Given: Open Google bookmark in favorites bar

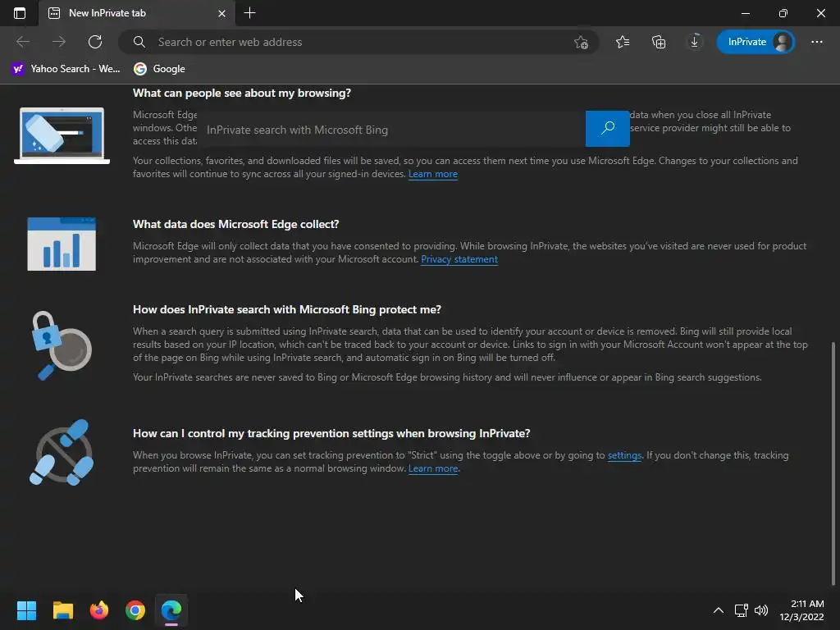Looking at the screenshot, I should [160, 69].
